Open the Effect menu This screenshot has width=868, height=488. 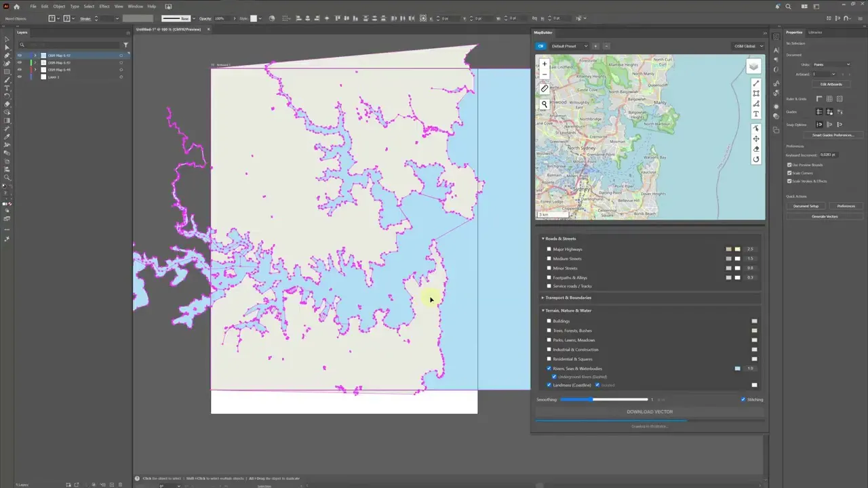point(104,6)
